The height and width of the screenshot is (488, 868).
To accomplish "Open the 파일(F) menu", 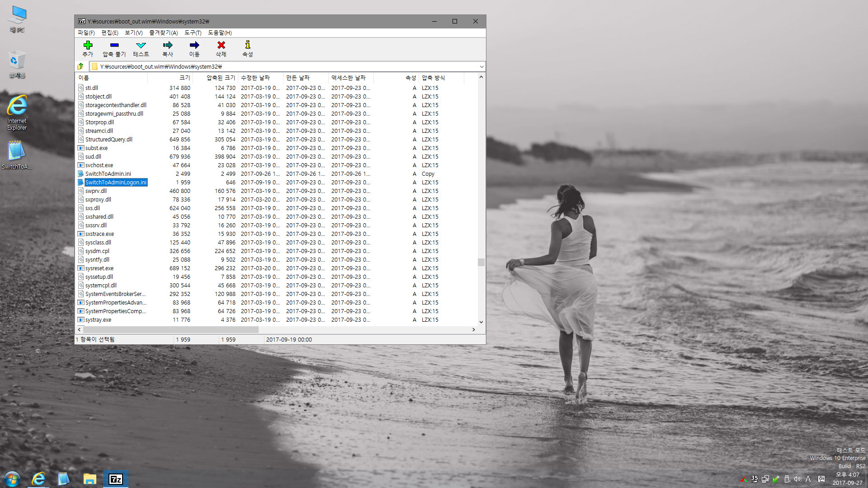I will tap(86, 33).
